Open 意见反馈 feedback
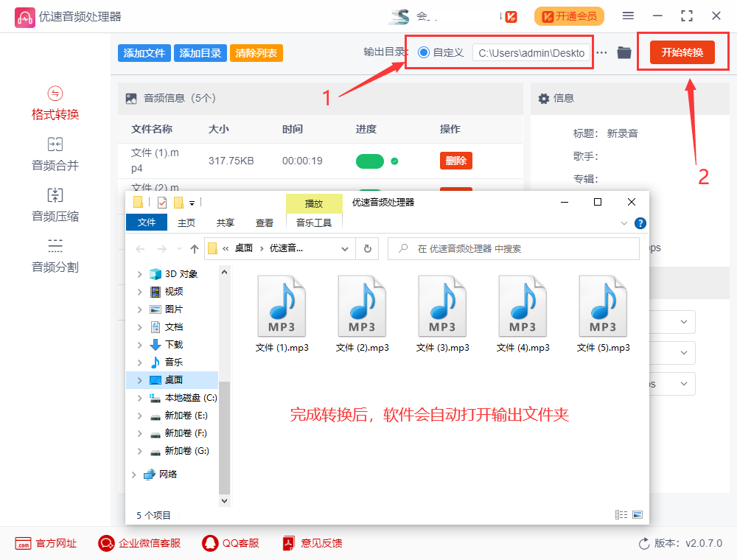 pyautogui.click(x=312, y=544)
